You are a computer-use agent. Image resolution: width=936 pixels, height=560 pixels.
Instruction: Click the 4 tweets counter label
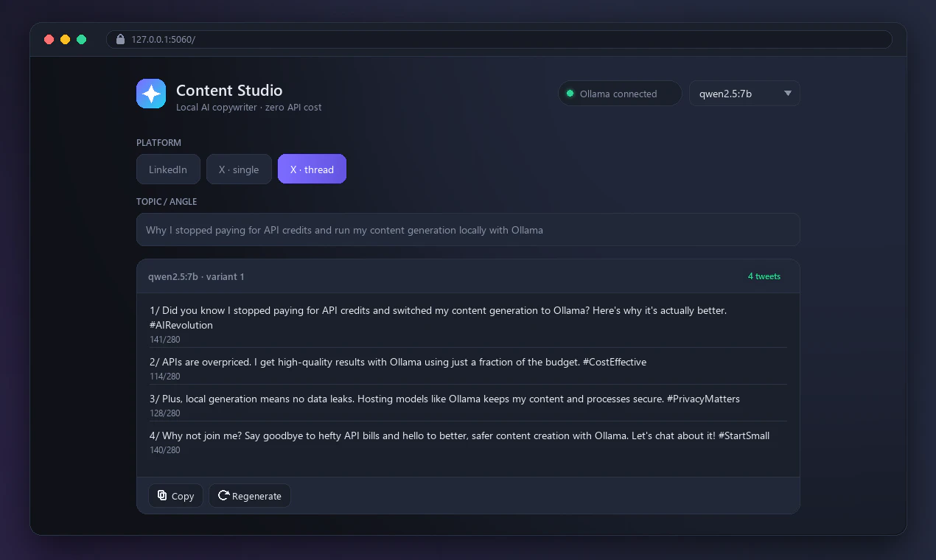click(764, 276)
